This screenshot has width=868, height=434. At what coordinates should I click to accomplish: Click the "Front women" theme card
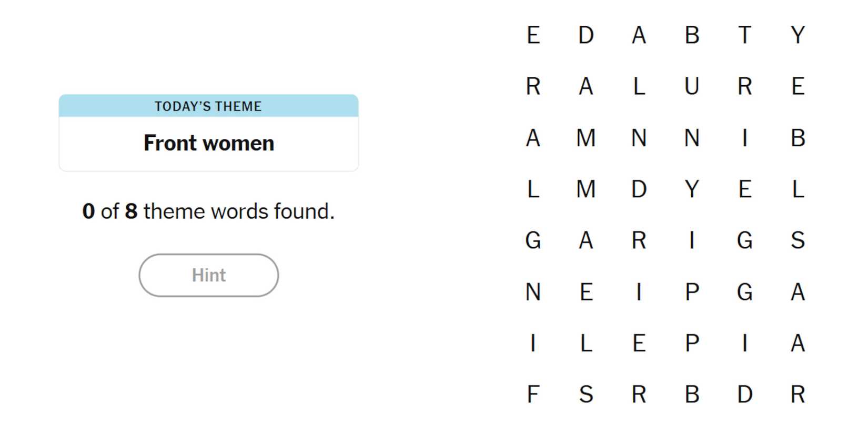[x=208, y=133]
